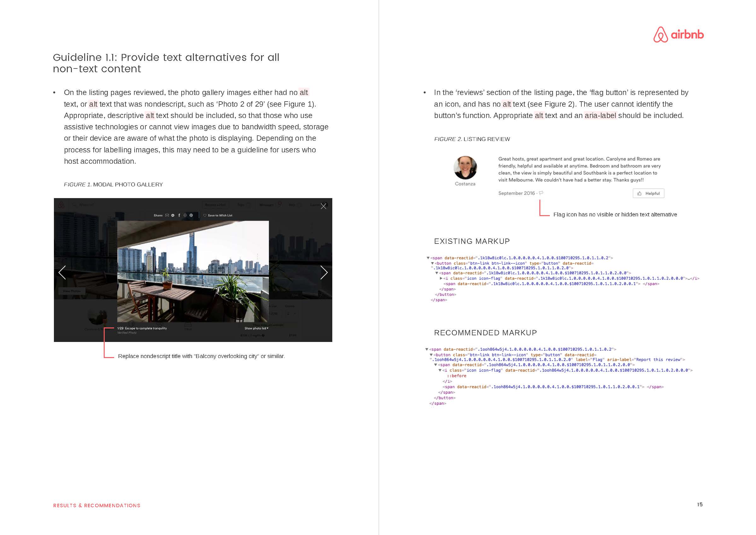Collapse the button element in Existing Markup
Viewport: 756px width, 535px height.
432,263
